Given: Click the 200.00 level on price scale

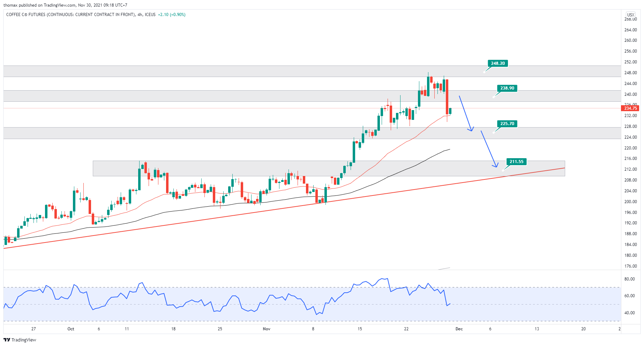Looking at the screenshot, I should 630,202.
